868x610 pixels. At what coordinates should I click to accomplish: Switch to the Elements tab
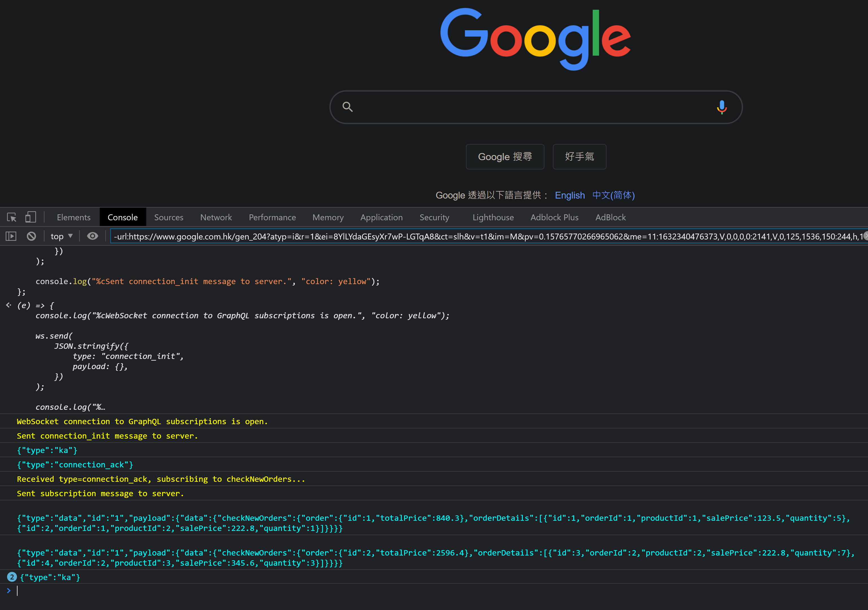(74, 217)
